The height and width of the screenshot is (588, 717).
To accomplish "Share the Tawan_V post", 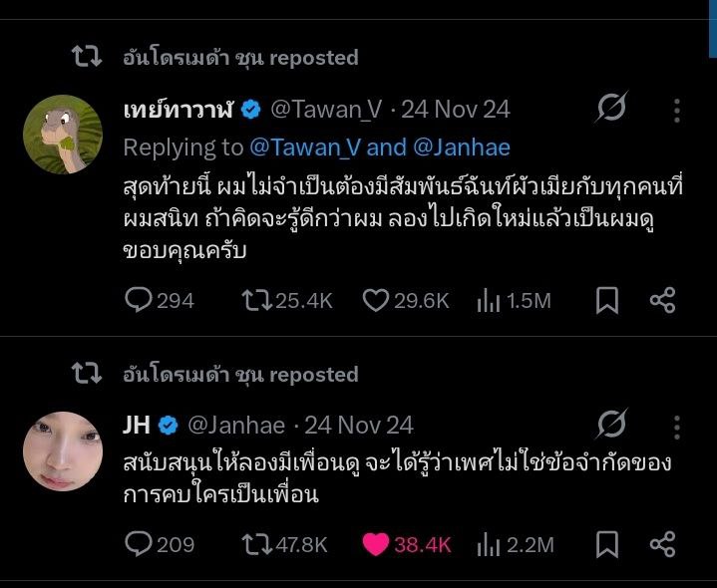I will click(663, 300).
